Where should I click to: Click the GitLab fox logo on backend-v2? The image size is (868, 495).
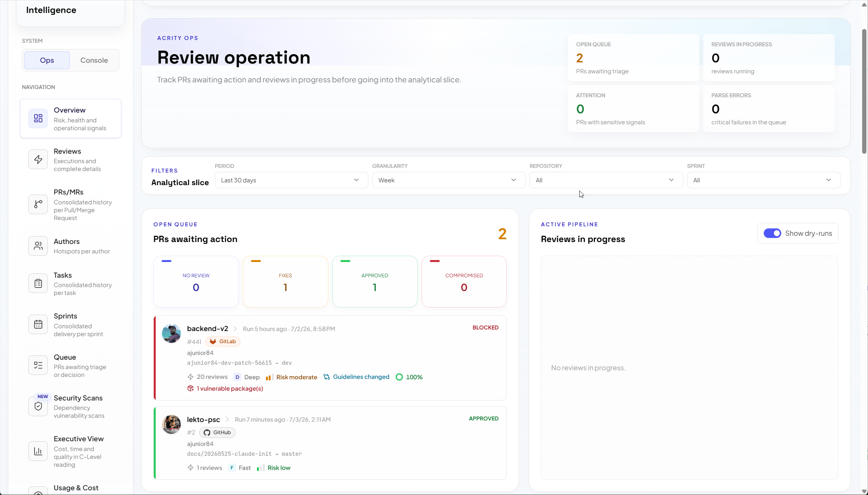click(x=213, y=342)
